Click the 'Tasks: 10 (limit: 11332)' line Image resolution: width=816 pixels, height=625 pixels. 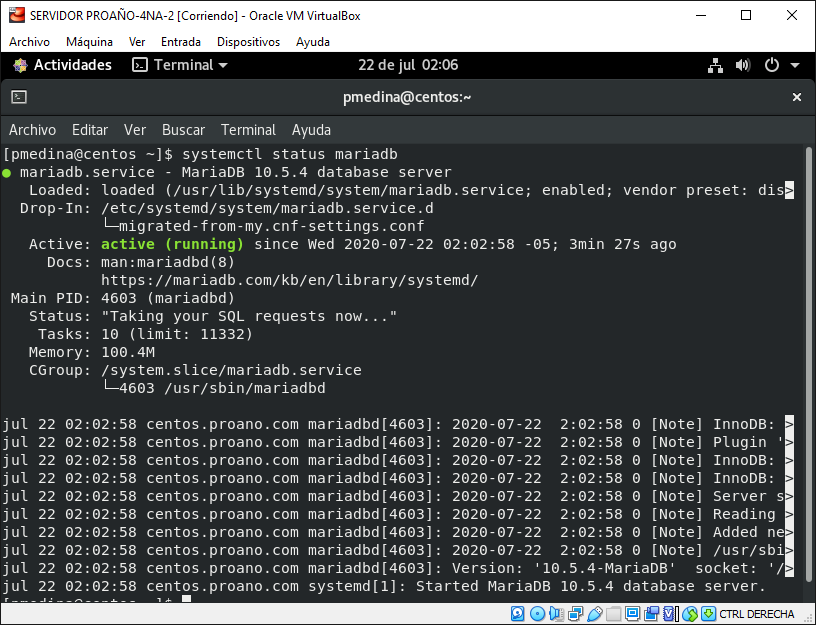click(145, 334)
